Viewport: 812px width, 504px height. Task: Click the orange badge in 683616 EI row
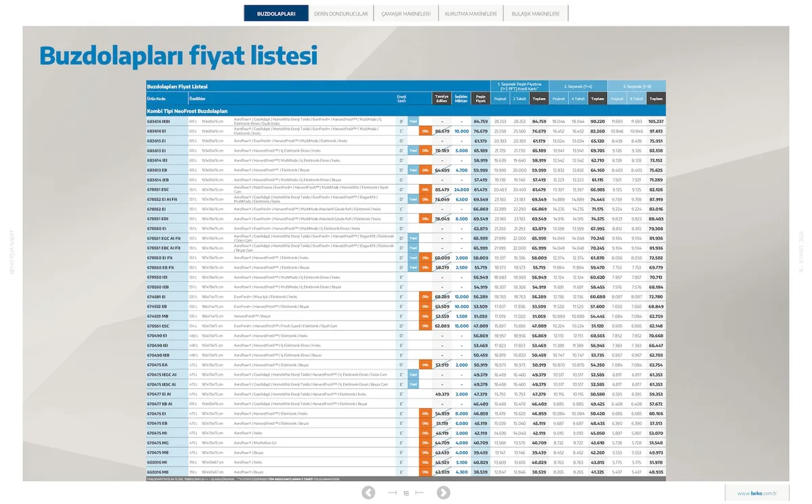tap(425, 131)
